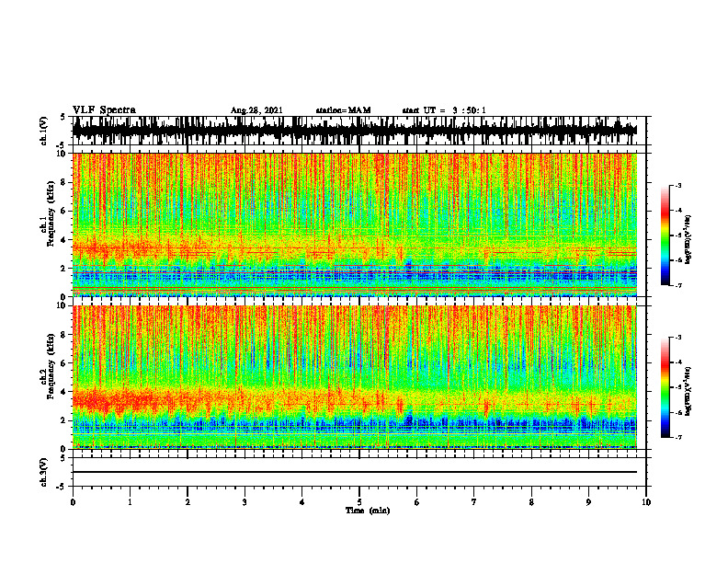The width and height of the screenshot is (728, 563).
Task: Click the ch.1 spectrogram panel
Action: 354,224
